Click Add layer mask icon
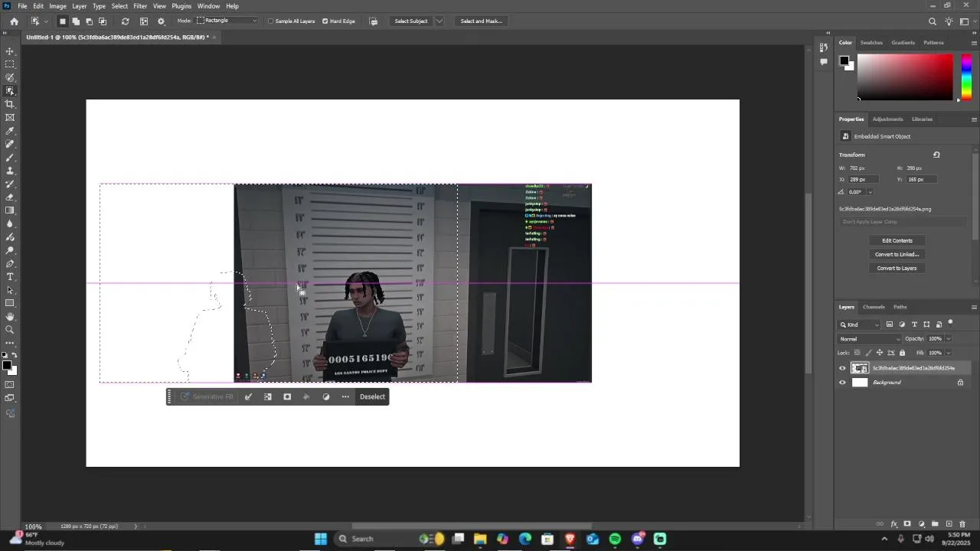Viewport: 980px width, 551px height. (907, 524)
